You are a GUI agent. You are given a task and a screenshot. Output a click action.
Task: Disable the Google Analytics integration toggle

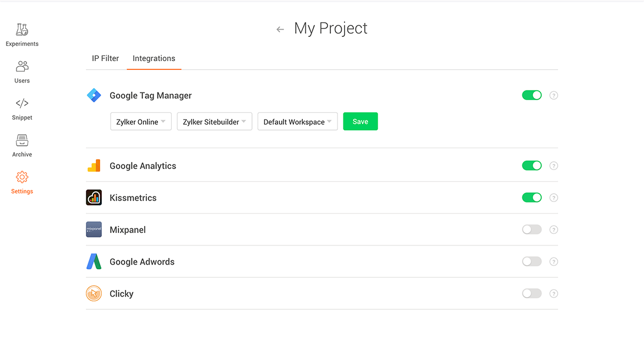coord(532,166)
